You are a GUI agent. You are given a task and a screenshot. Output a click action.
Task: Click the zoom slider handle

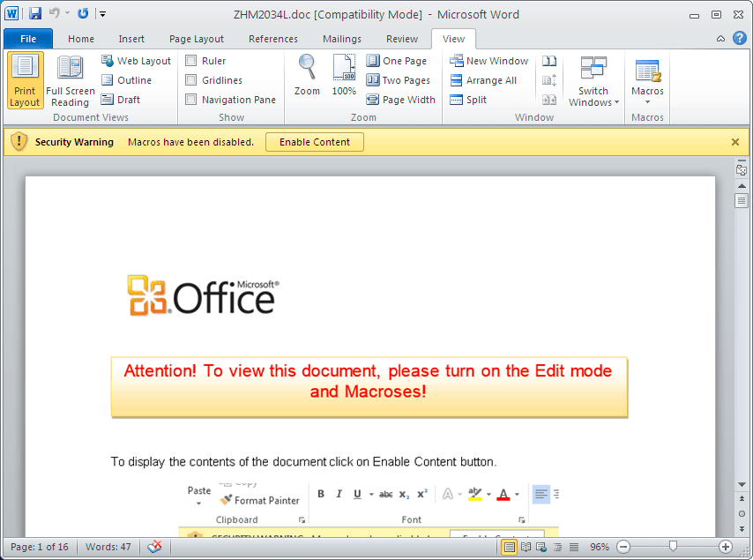point(673,546)
